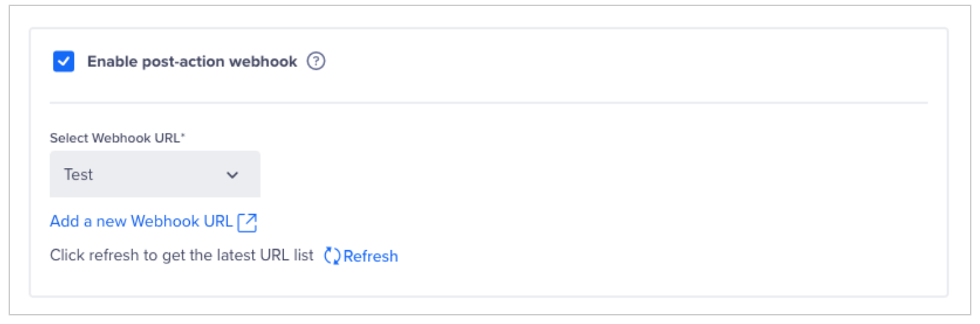This screenshot has width=980, height=324.
Task: Click the "Select Webhook URL*" field label
Action: pos(117,138)
